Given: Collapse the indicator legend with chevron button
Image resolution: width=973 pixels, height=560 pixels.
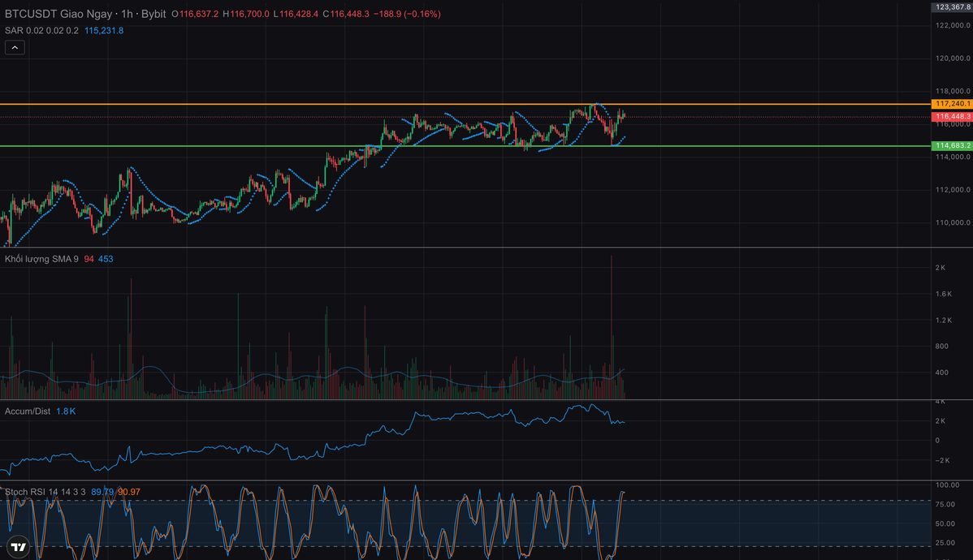Looking at the screenshot, I should [x=15, y=48].
